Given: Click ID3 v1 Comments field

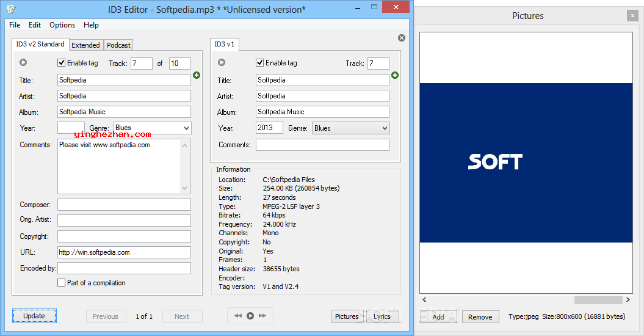Looking at the screenshot, I should 322,145.
